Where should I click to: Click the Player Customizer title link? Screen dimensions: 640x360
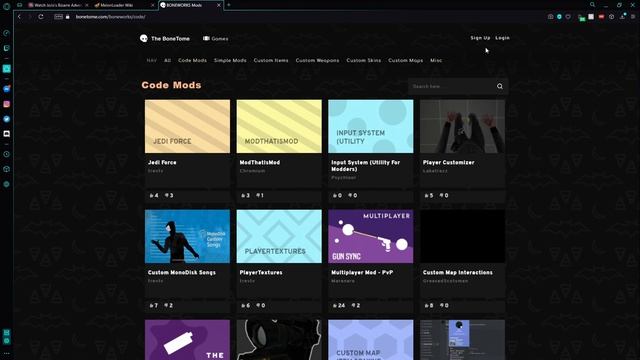[449, 162]
